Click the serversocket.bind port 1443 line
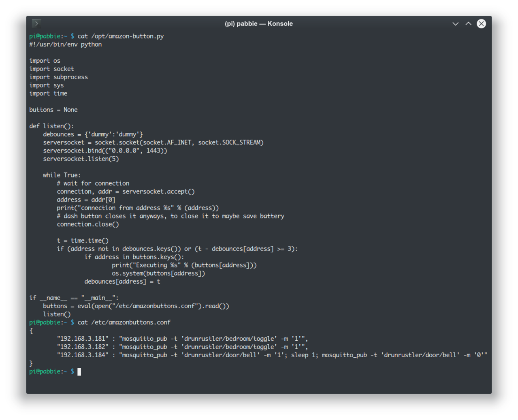 [x=105, y=151]
